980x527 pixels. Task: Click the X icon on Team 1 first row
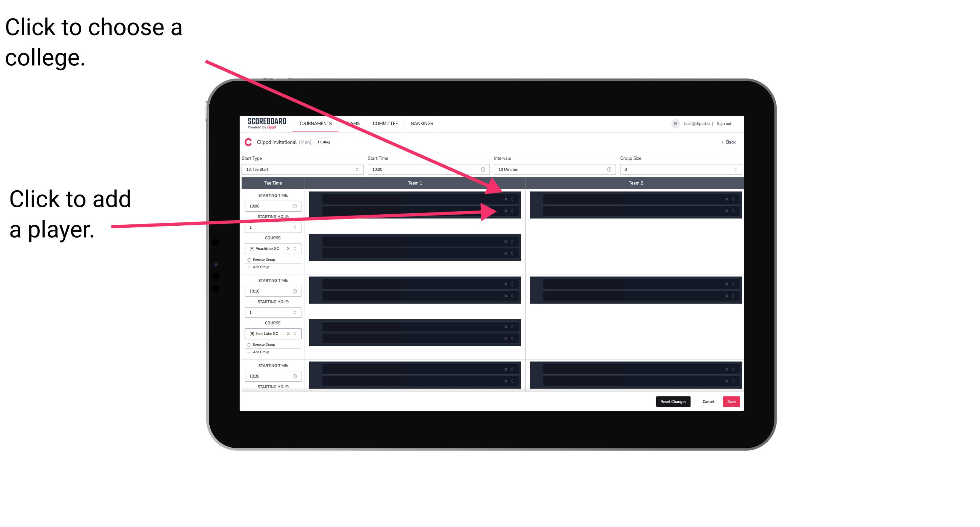click(x=505, y=199)
